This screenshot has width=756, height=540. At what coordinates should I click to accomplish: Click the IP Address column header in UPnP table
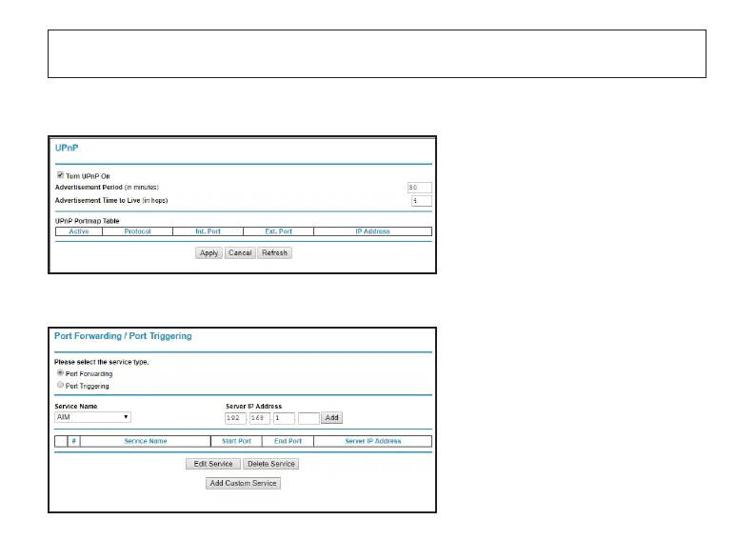pos(372,231)
